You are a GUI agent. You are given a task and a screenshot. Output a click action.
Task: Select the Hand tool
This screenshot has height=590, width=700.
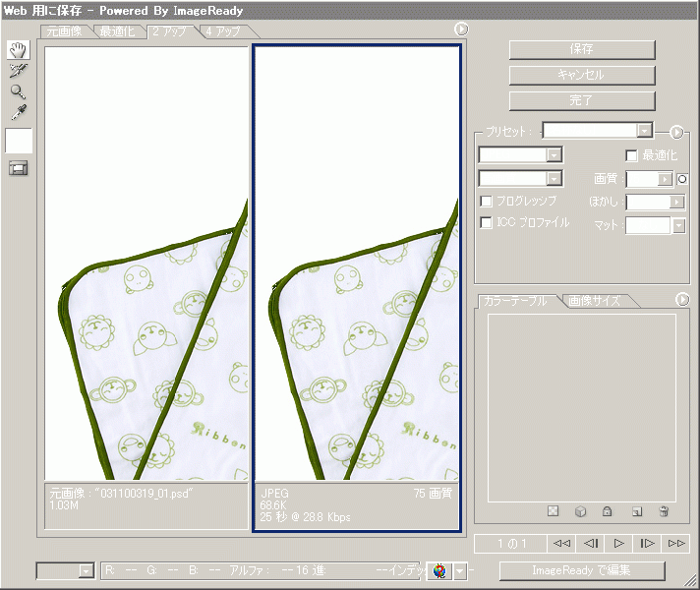click(19, 50)
